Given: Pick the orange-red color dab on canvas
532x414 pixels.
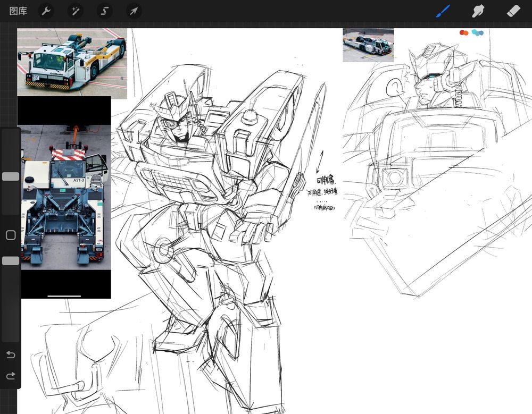Looking at the screenshot, I should [x=464, y=32].
